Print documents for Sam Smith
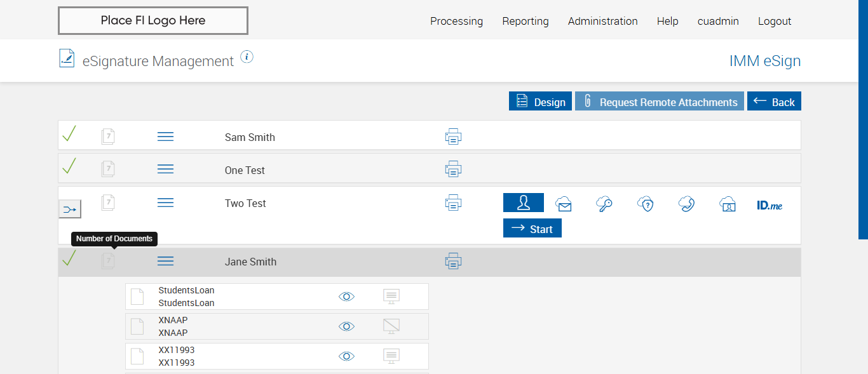Image resolution: width=868 pixels, height=374 pixels. pos(453,137)
